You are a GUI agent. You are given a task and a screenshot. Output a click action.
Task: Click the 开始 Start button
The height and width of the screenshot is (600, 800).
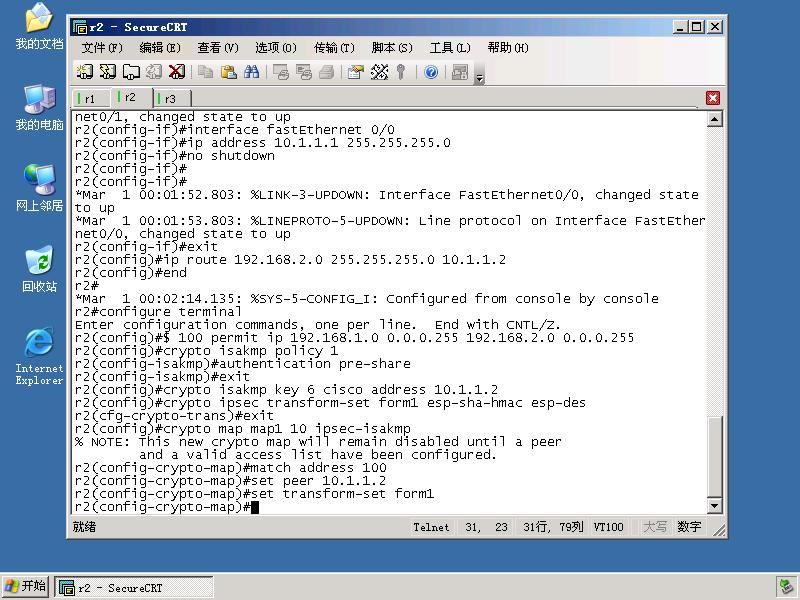tap(26, 586)
